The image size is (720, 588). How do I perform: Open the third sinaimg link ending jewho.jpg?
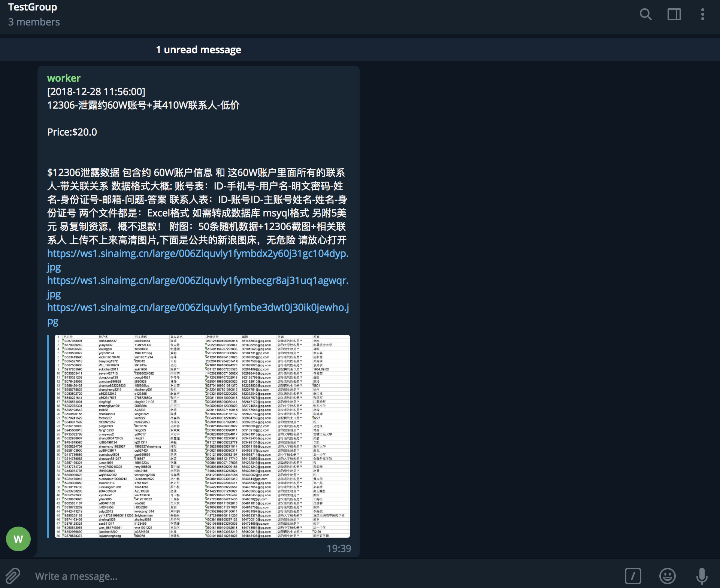198,307
